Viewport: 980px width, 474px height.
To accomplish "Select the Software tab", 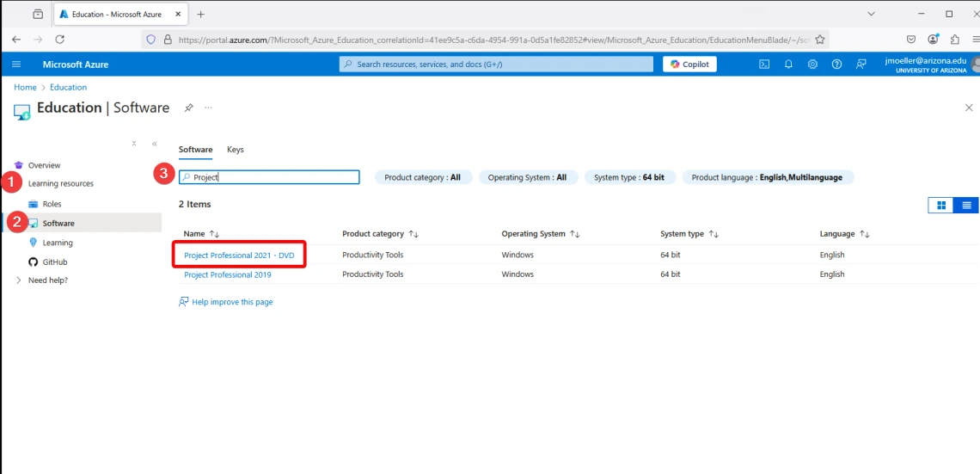I will [x=196, y=150].
